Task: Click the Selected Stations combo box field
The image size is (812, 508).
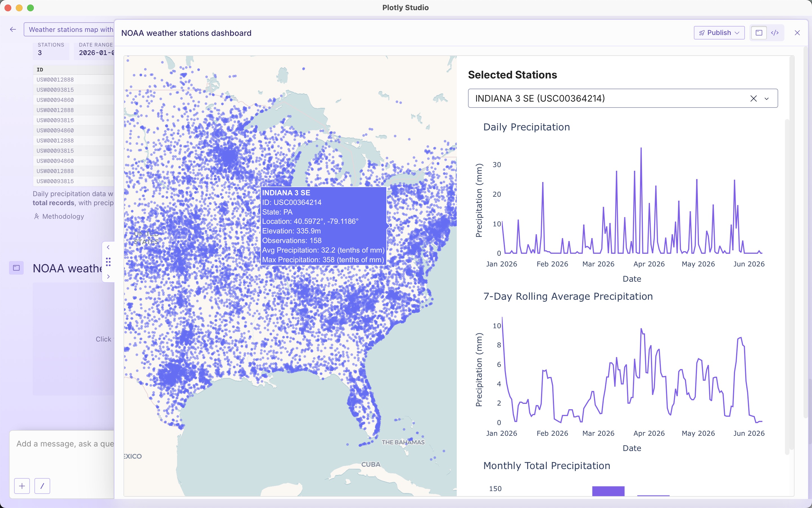Action: click(623, 98)
